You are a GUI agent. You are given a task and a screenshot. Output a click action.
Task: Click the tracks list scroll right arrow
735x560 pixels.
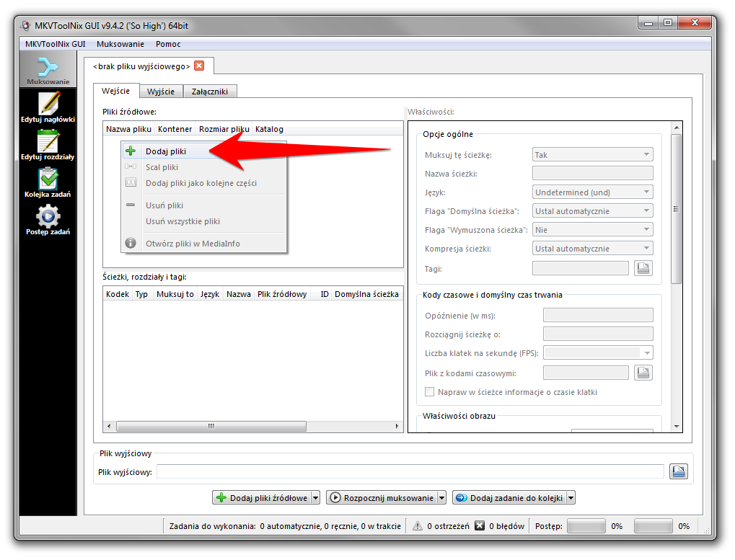(x=397, y=426)
